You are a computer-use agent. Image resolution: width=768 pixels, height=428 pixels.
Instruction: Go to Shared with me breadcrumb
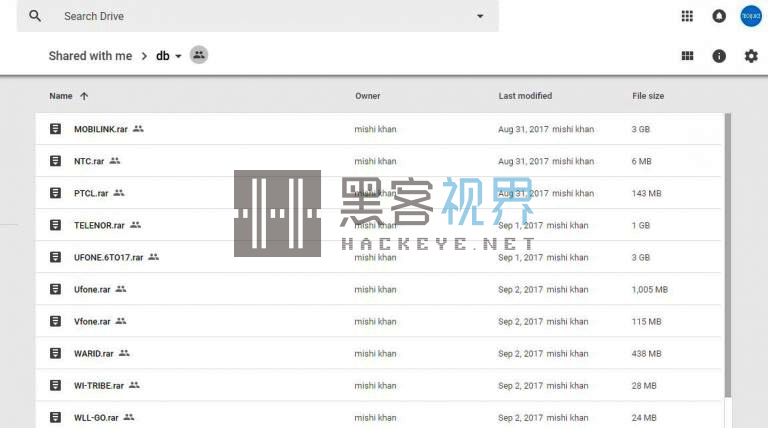[x=90, y=56]
